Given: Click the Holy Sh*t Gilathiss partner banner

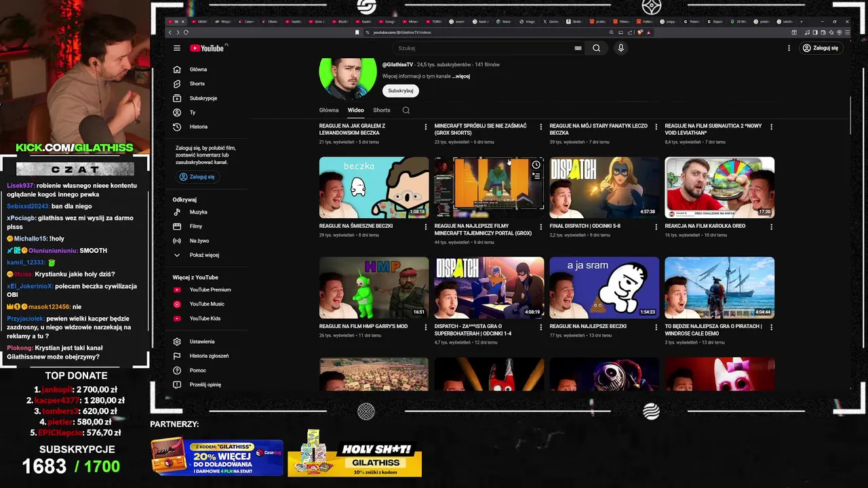Looking at the screenshot, I should (355, 453).
